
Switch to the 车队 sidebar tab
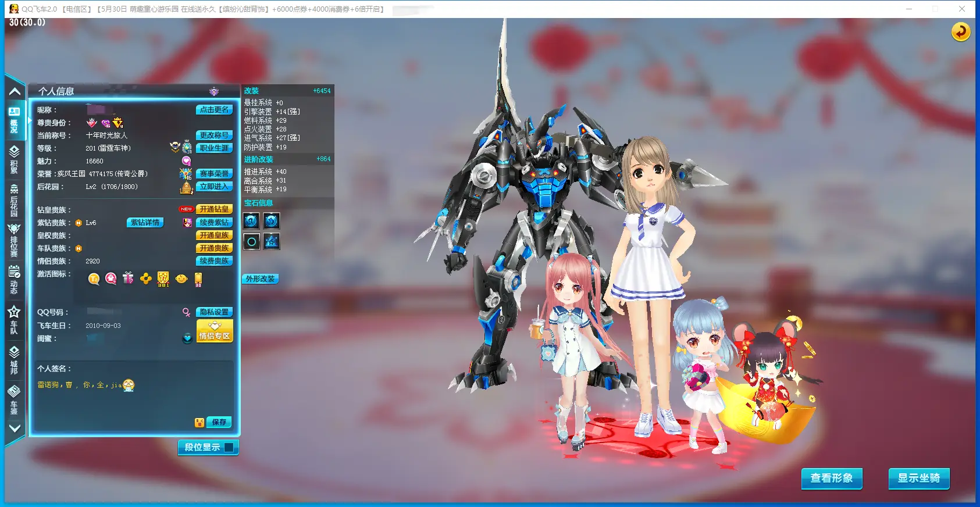click(14, 320)
